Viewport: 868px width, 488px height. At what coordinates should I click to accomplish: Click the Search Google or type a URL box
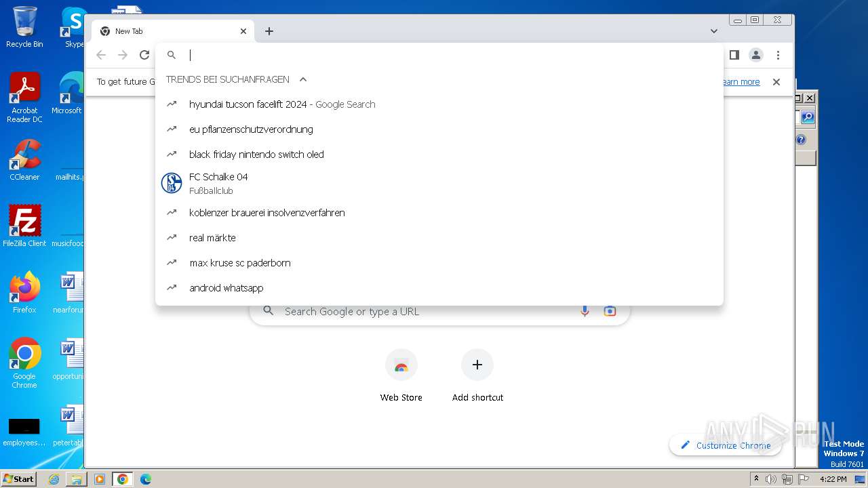click(439, 311)
